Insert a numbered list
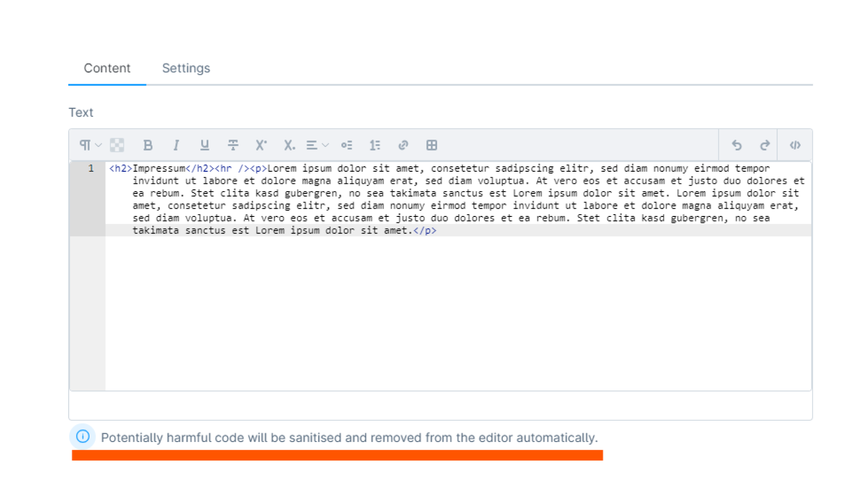Viewport: 868px width, 488px height. pyautogui.click(x=375, y=145)
